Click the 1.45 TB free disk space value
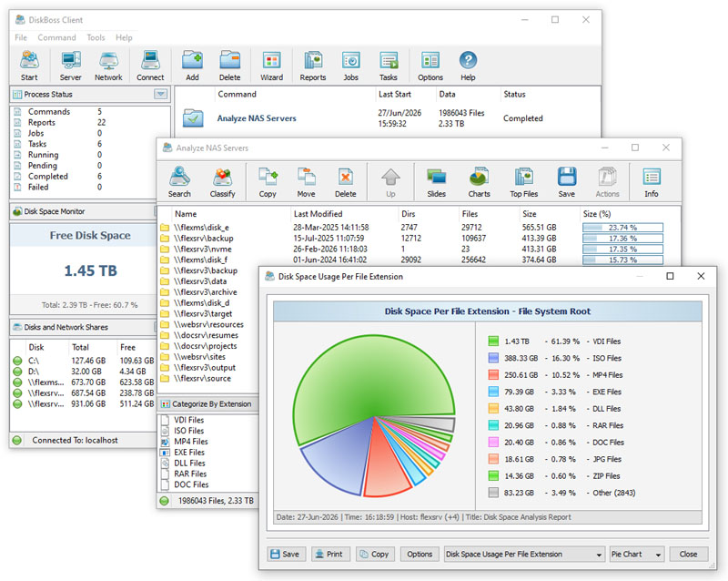Image resolution: width=728 pixels, height=581 pixels. tap(90, 270)
